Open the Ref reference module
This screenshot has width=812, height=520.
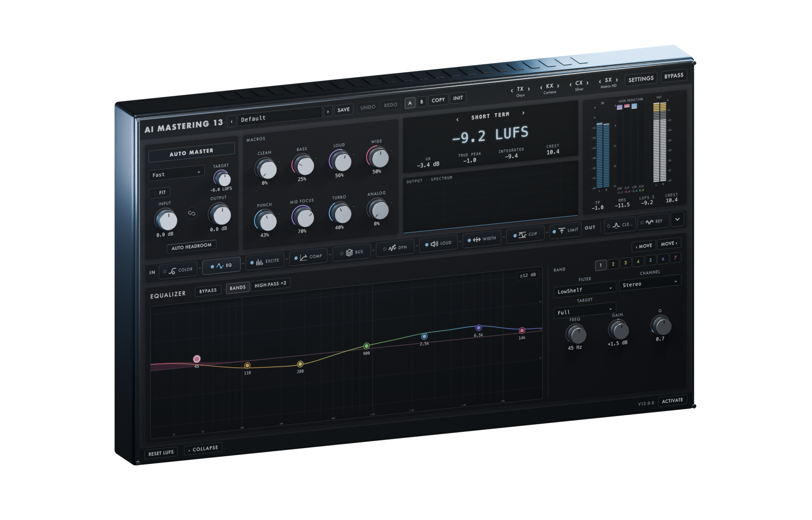click(653, 221)
